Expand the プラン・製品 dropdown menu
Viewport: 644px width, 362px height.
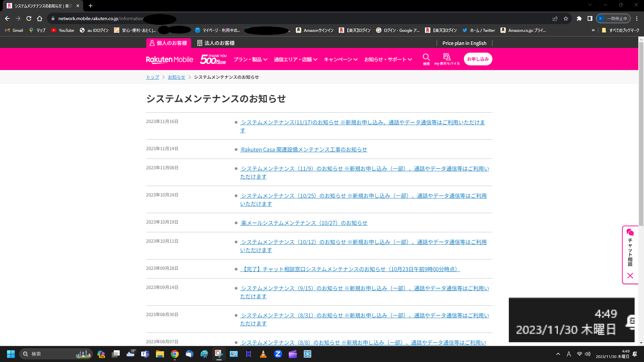click(x=250, y=59)
